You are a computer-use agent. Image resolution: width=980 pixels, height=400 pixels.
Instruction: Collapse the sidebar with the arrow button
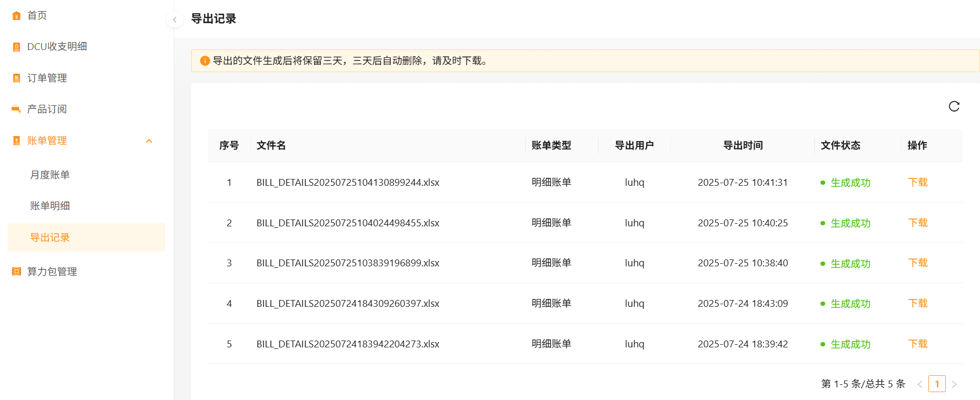pos(174,19)
